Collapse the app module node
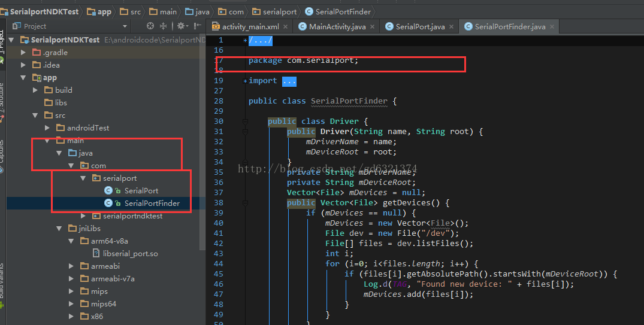Viewport: 644px width, 325px height. 23,78
